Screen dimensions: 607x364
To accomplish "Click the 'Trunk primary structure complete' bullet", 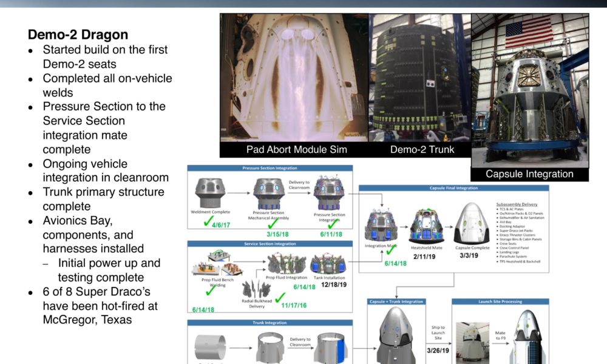I will pos(103,199).
